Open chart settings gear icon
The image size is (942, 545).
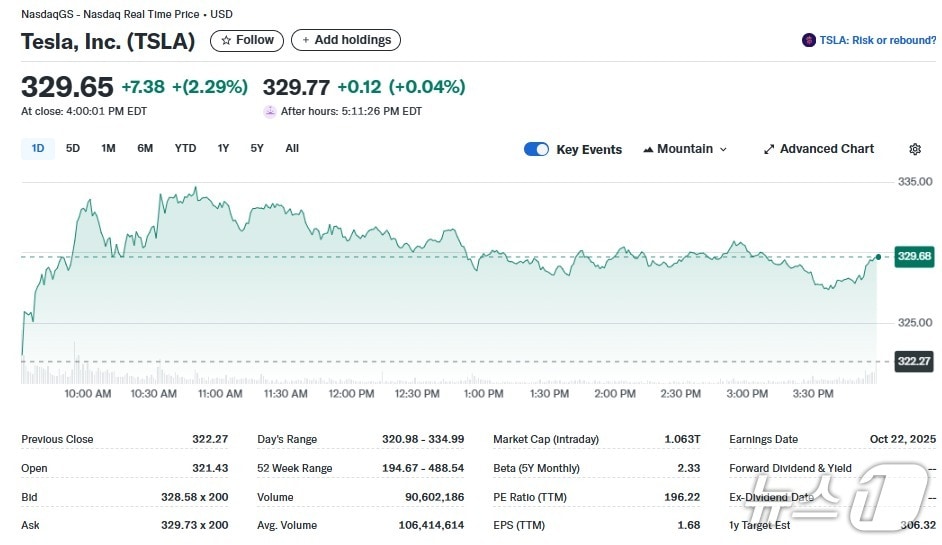914,149
